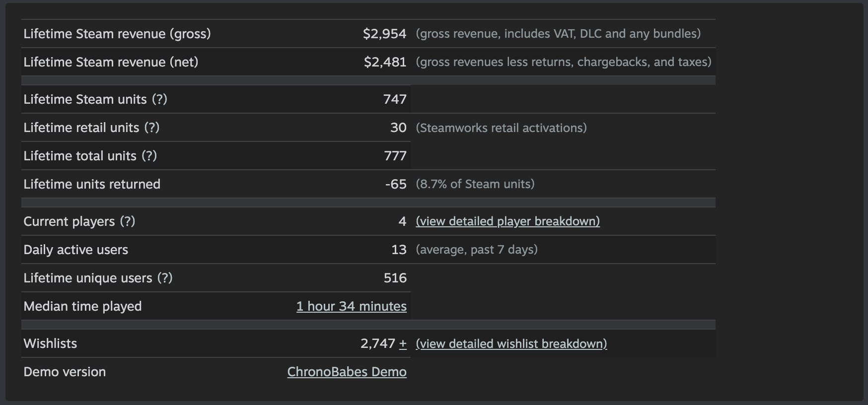This screenshot has width=868, height=405.
Task: Click the (?) next to Lifetime Steam units
Action: point(159,99)
